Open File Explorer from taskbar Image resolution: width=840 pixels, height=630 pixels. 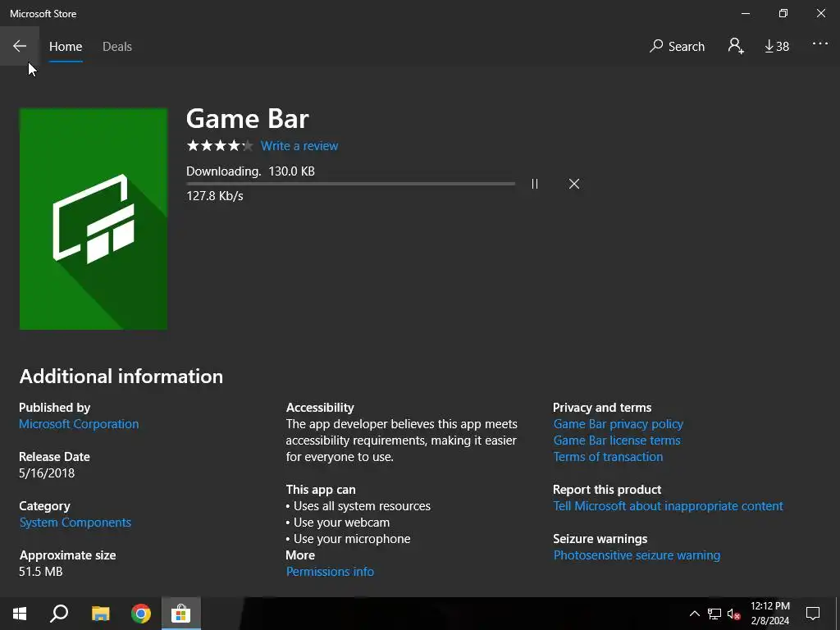tap(100, 614)
